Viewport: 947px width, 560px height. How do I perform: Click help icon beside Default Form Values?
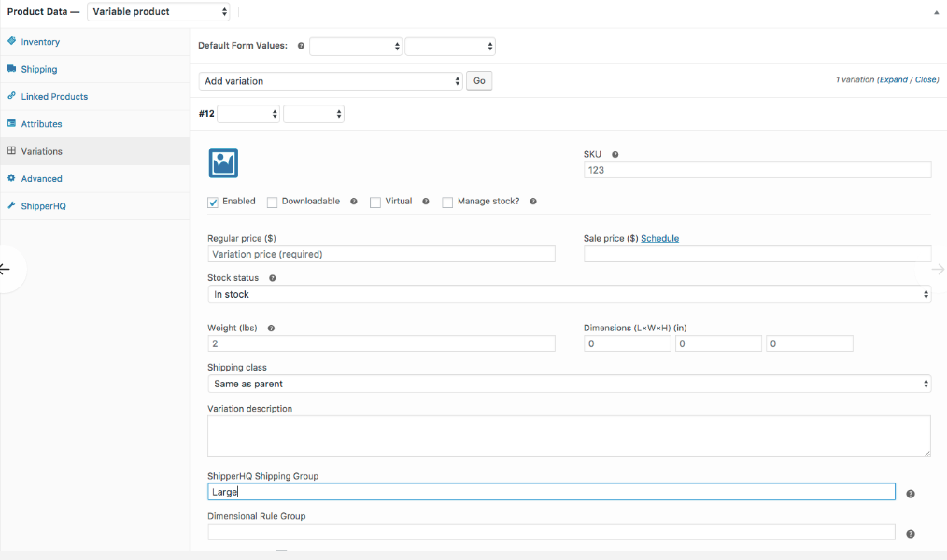tap(301, 46)
